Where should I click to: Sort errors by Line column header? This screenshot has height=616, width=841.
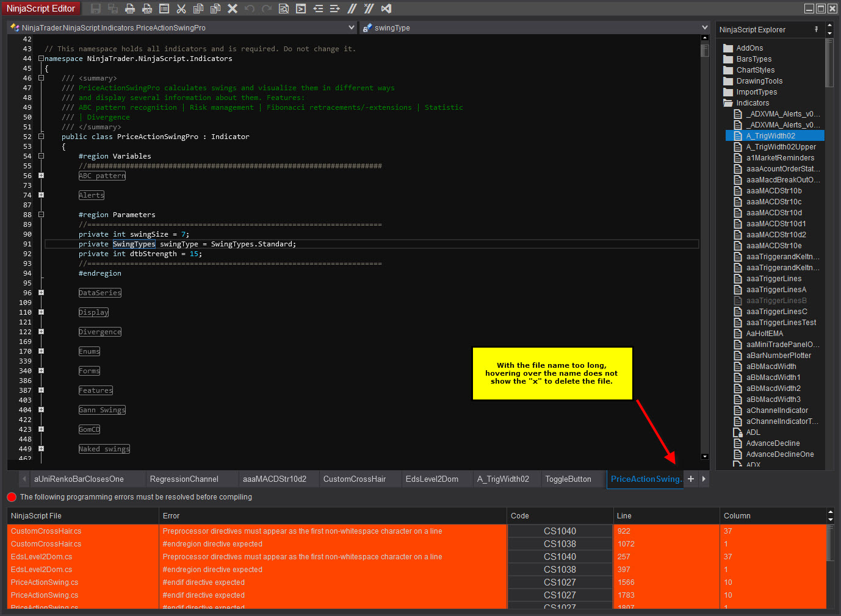624,516
